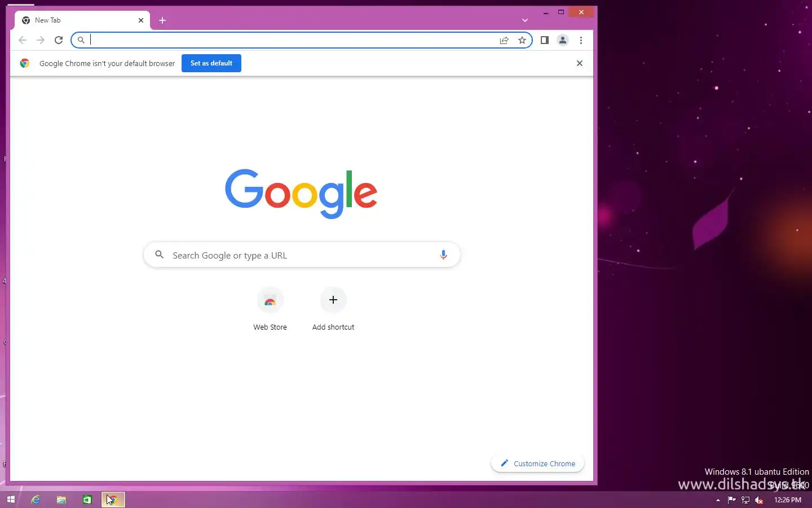
Task: Minimize the Chrome window
Action: (x=546, y=12)
